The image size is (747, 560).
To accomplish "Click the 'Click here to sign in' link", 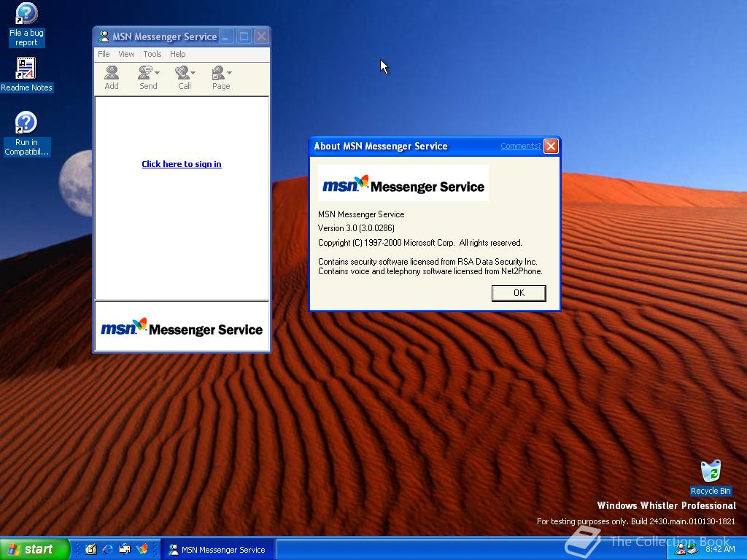I will (x=182, y=164).
